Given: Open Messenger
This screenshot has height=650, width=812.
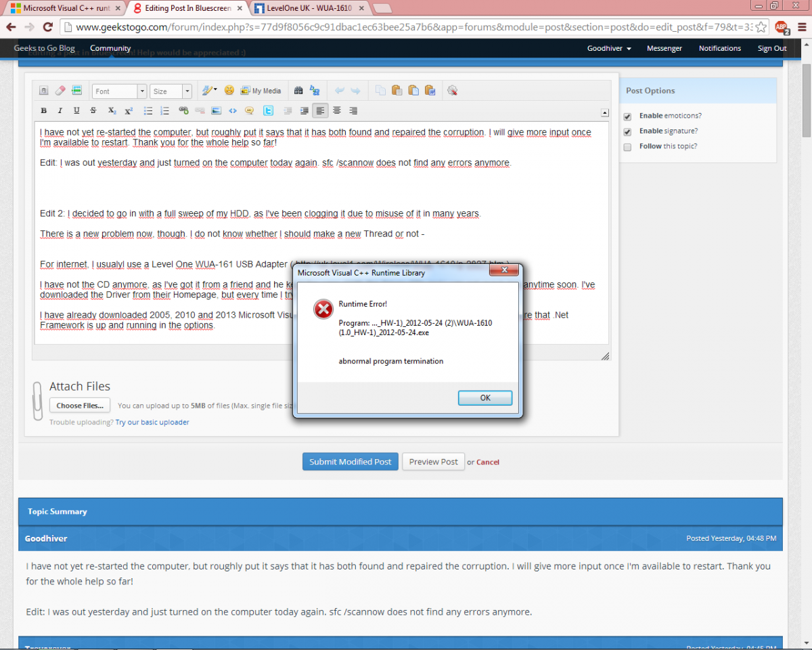Looking at the screenshot, I should pyautogui.click(x=664, y=48).
